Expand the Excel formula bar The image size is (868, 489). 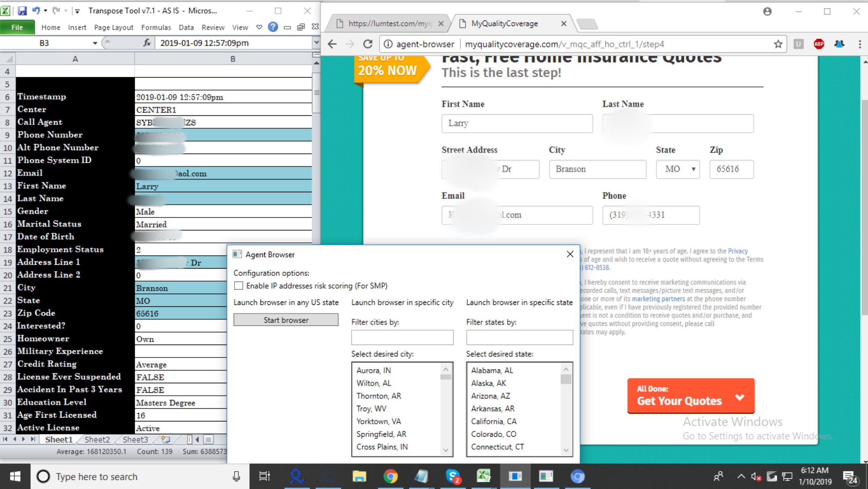click(316, 43)
